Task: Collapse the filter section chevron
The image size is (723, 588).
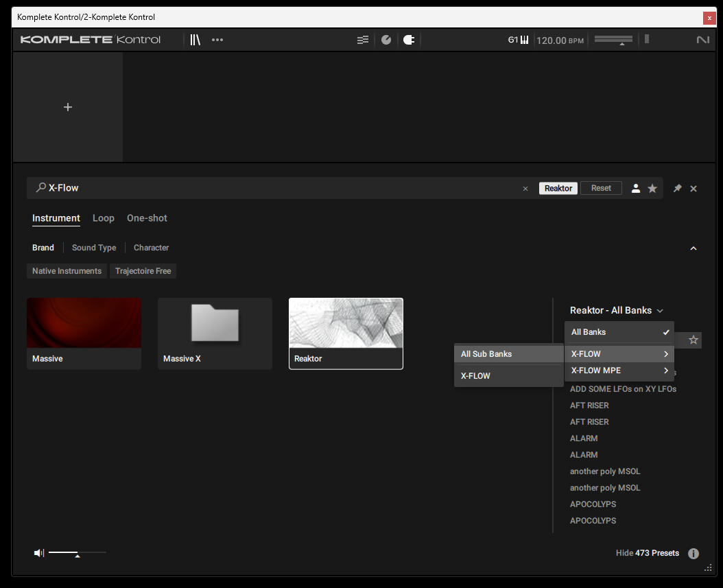Action: (x=693, y=248)
